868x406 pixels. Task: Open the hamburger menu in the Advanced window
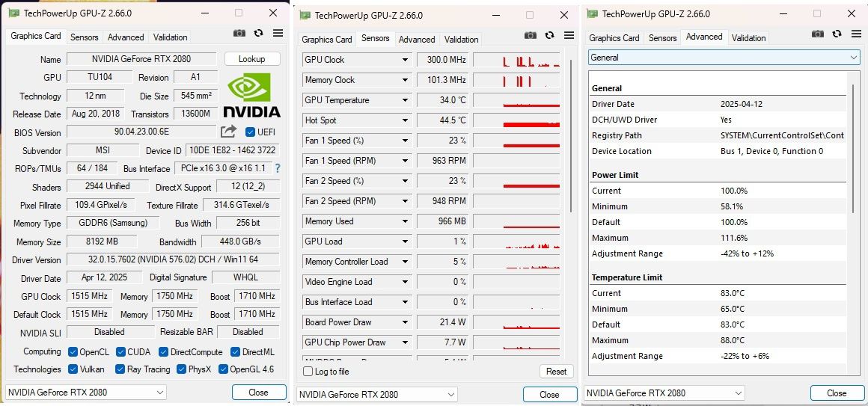pyautogui.click(x=856, y=34)
